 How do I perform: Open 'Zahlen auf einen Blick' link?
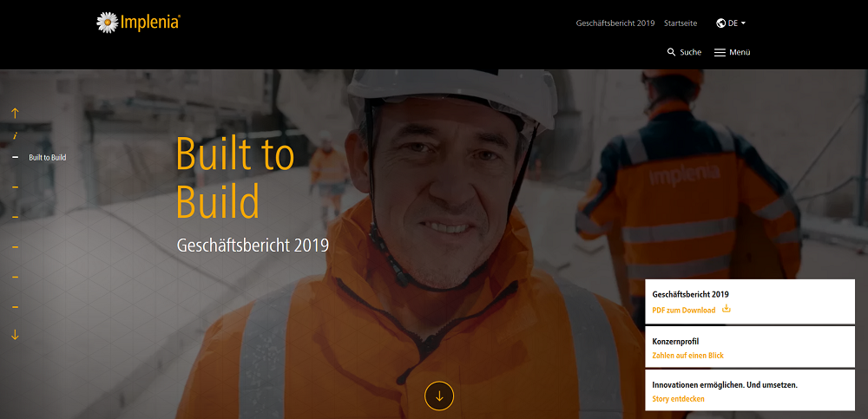click(687, 356)
